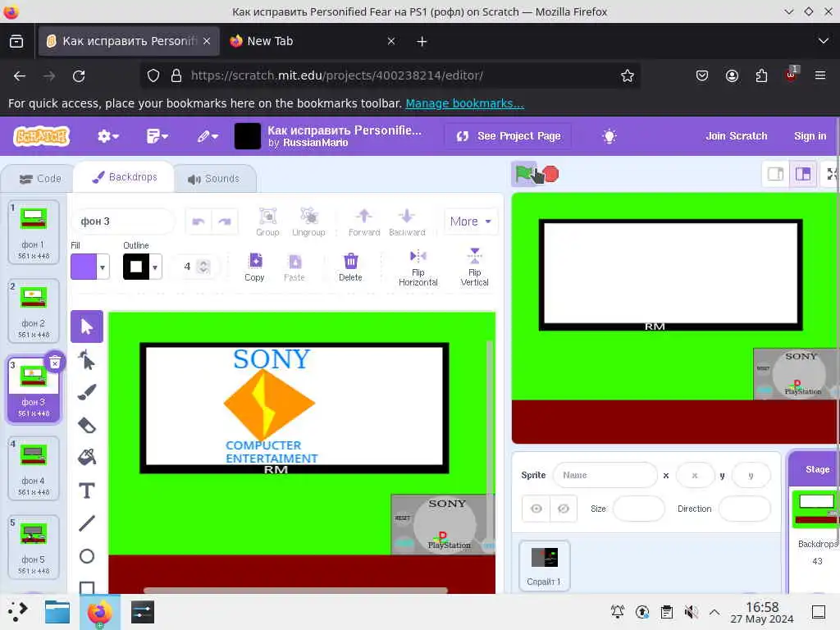Screen dimensions: 840x630
Task: Open the File menu dropdown
Action: click(157, 136)
